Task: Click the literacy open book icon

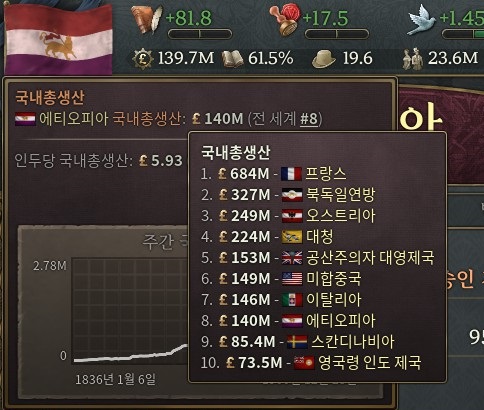Action: tap(232, 59)
